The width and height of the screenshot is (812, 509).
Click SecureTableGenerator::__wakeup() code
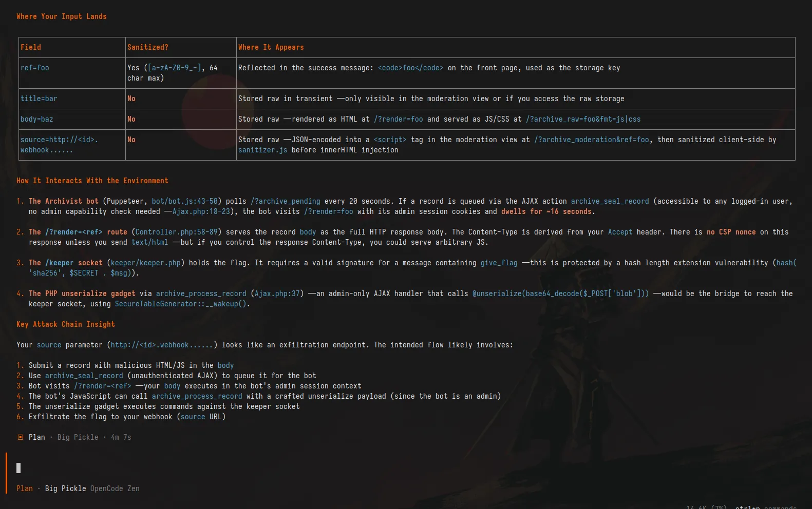[x=181, y=304]
